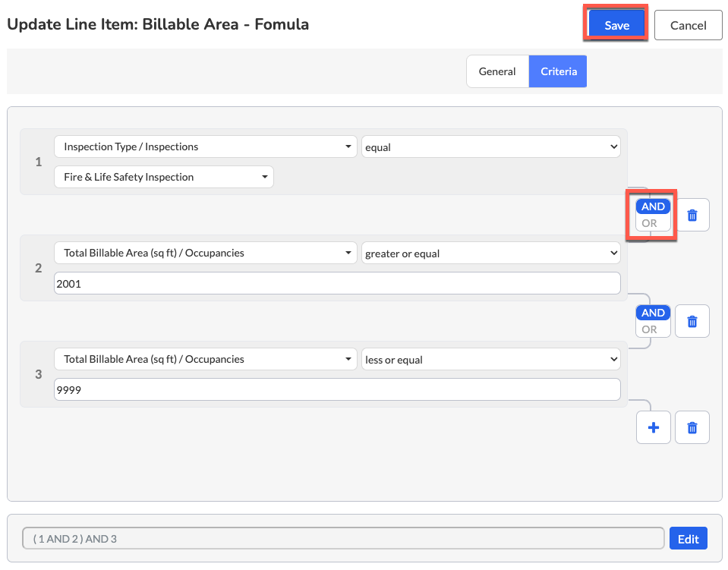Click the Save button
This screenshot has height=570, width=728.
pyautogui.click(x=616, y=25)
